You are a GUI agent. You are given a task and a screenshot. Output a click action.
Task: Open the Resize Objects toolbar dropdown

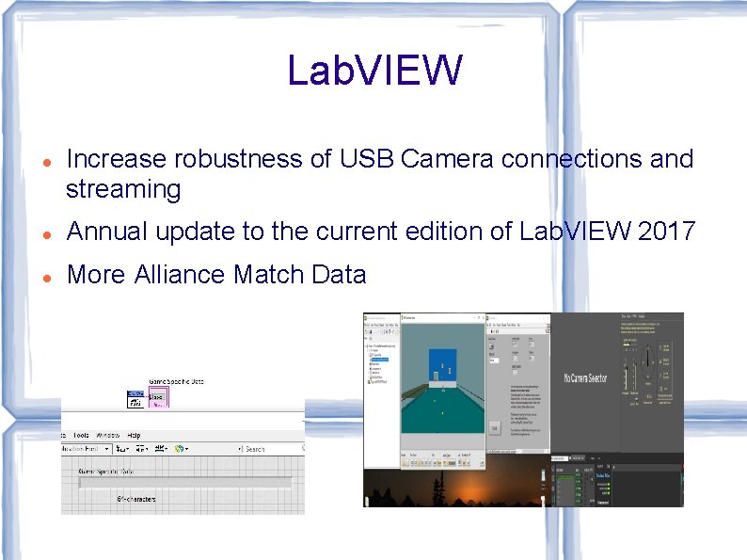coord(161,449)
